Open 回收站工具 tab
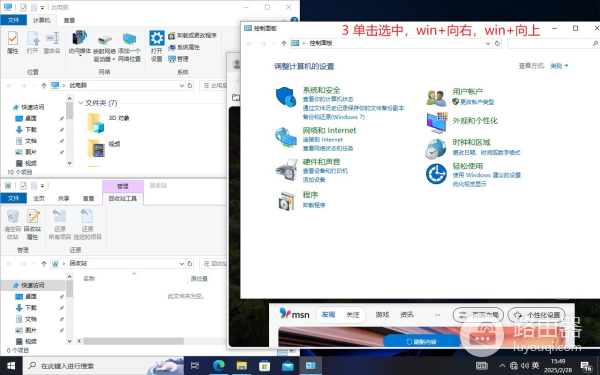Viewport: 600px width, 375px height. [122, 199]
